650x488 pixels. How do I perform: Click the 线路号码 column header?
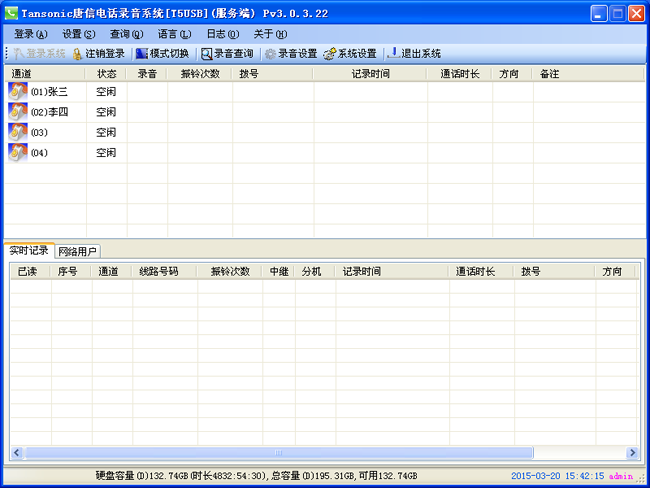(159, 271)
